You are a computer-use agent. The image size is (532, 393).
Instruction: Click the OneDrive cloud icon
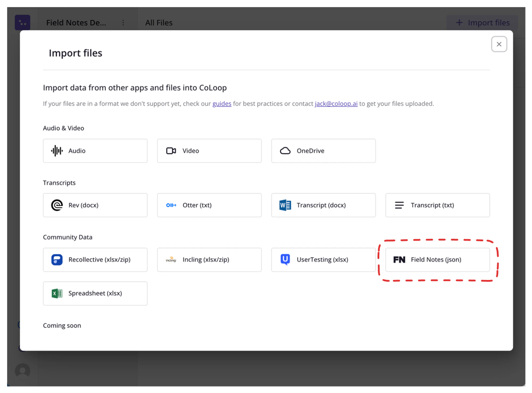[285, 151]
